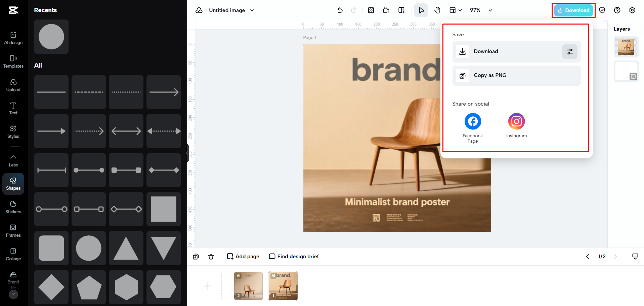Open download settings sliders icon
Viewport: 644px width, 306px height.
[570, 51]
